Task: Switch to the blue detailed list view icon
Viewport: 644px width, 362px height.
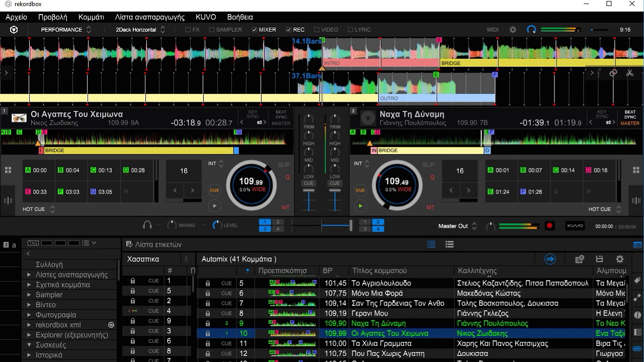Action: coord(431,244)
